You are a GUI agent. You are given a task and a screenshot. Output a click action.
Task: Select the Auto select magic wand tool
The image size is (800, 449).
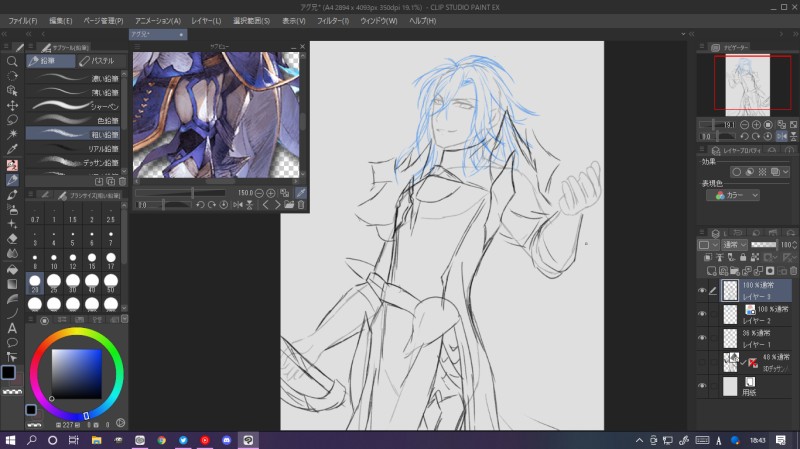12,134
